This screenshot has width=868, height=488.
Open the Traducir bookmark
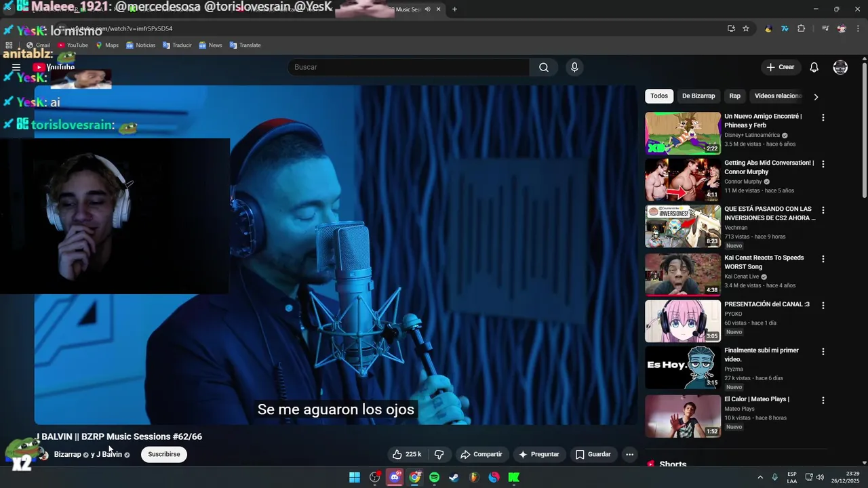177,45
